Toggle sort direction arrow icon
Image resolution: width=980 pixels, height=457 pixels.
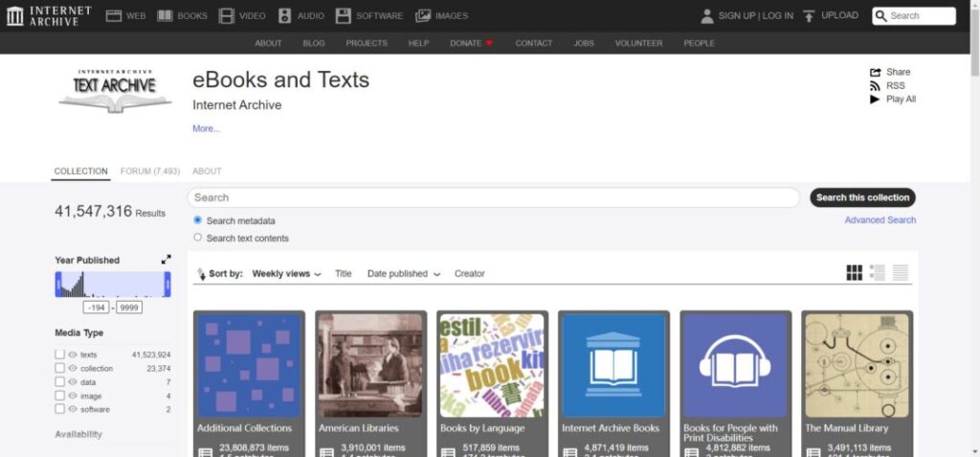(x=201, y=274)
